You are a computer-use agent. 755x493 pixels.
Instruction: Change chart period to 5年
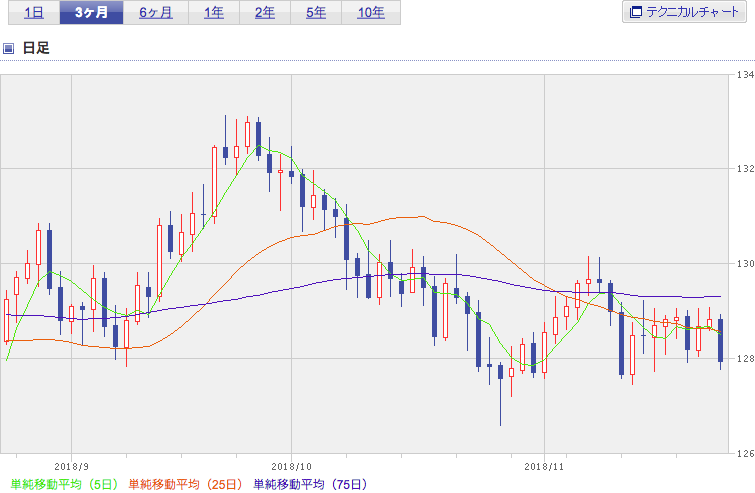tap(316, 13)
